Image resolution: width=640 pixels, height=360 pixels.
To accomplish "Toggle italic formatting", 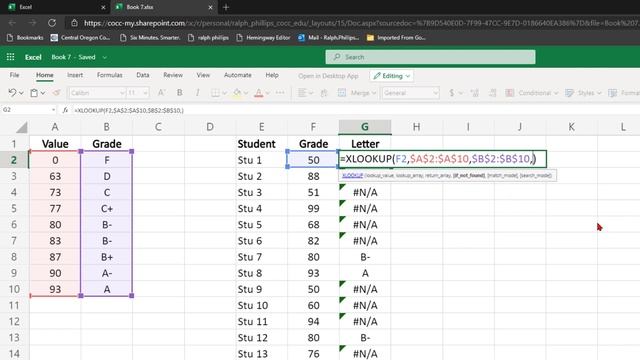I will (198, 93).
